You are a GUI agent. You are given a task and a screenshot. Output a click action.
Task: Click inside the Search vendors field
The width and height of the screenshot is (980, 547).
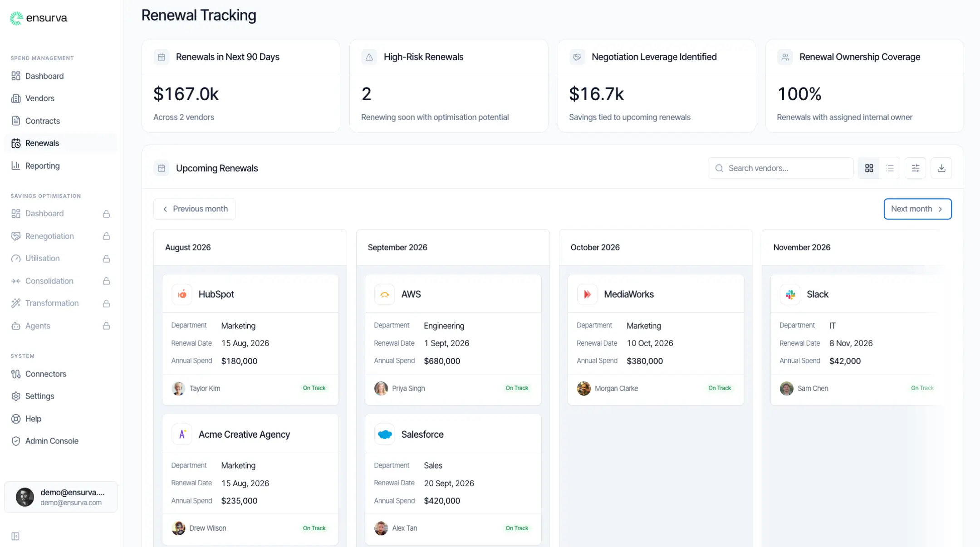[780, 168]
